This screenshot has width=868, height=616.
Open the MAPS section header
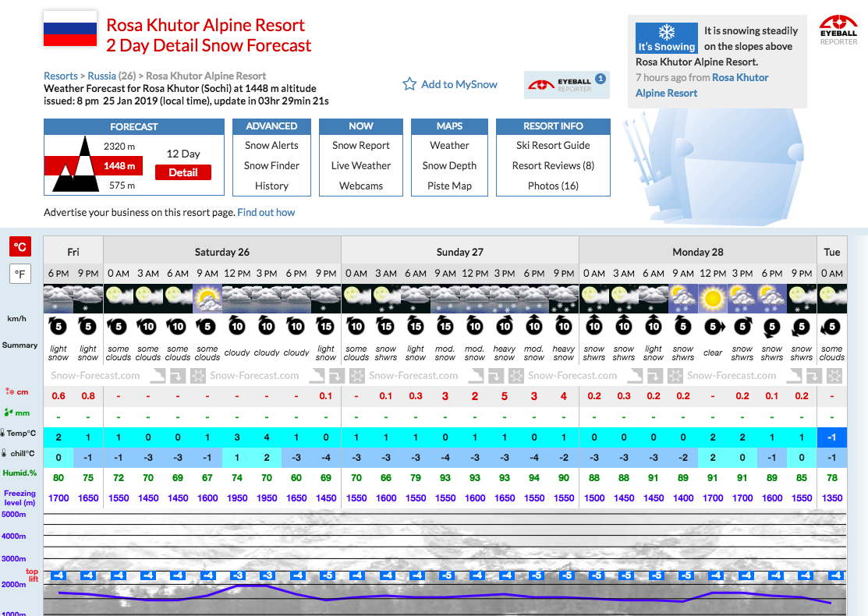[x=449, y=126]
